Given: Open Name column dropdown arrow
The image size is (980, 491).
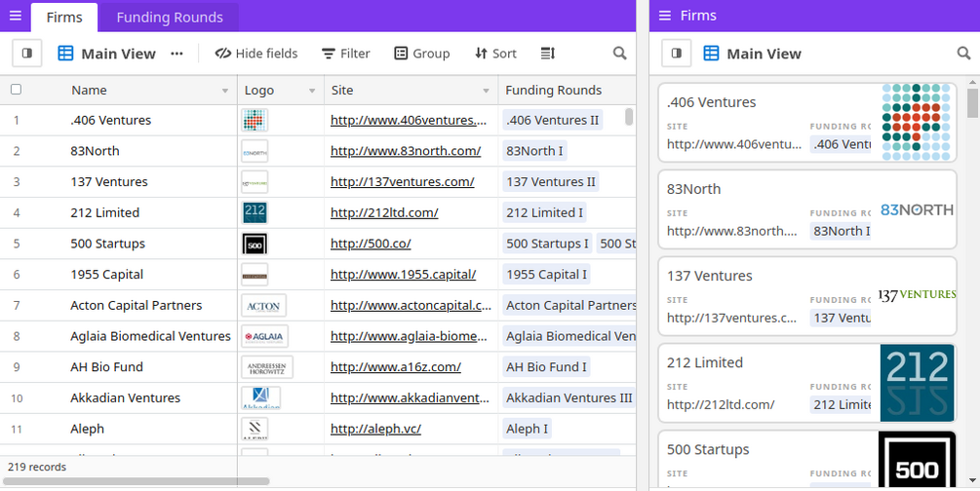Looking at the screenshot, I should (x=225, y=92).
